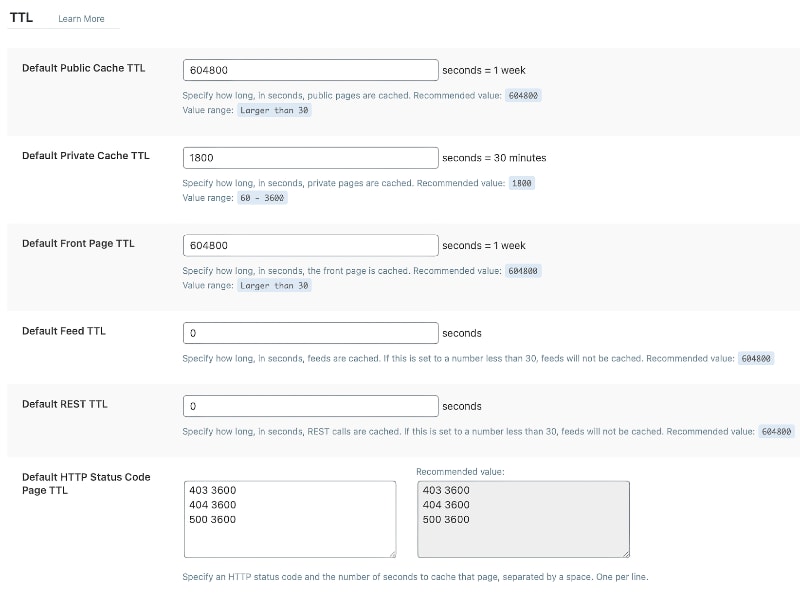Click recommended value 604800 under Public Cache TTL
This screenshot has width=800, height=599.
(x=523, y=95)
